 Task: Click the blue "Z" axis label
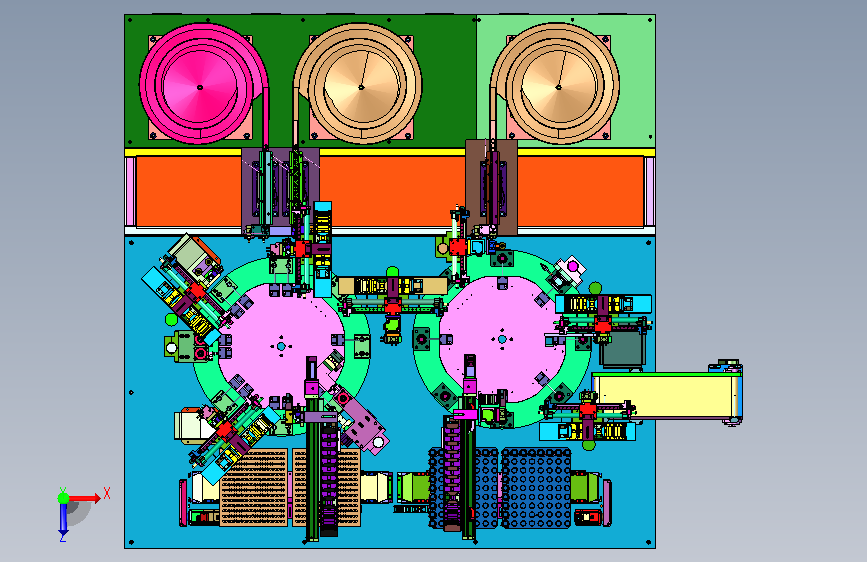(x=63, y=538)
